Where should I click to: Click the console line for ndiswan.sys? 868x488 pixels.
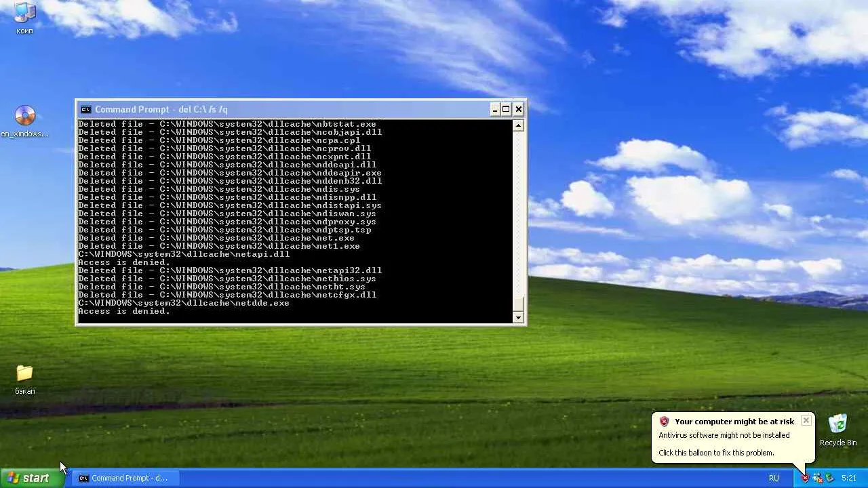[227, 213]
